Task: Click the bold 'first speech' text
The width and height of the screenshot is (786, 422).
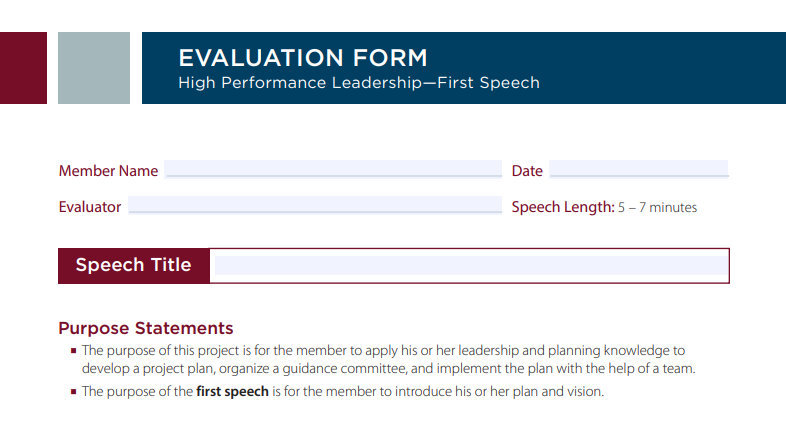Action: [x=232, y=391]
